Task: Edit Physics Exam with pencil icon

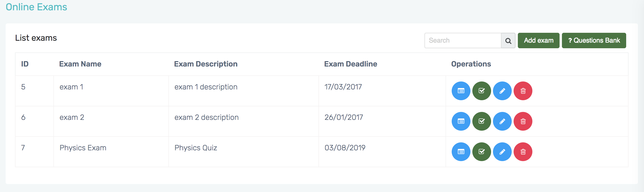Action: [x=502, y=152]
